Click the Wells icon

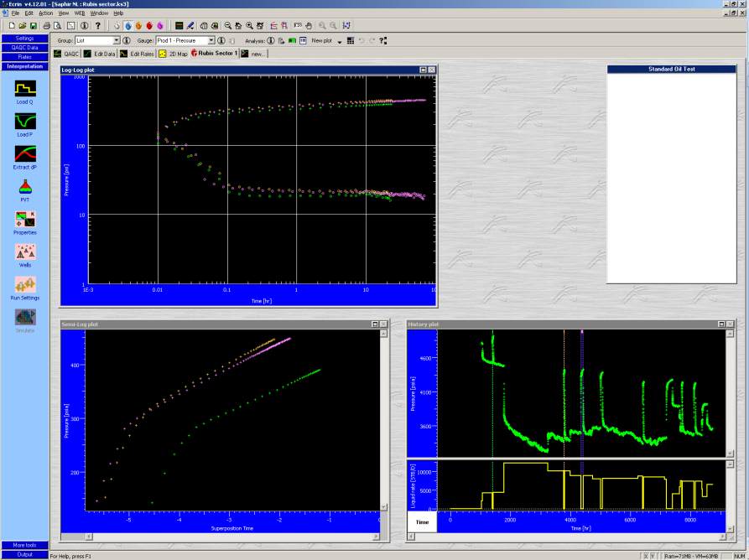pyautogui.click(x=25, y=251)
